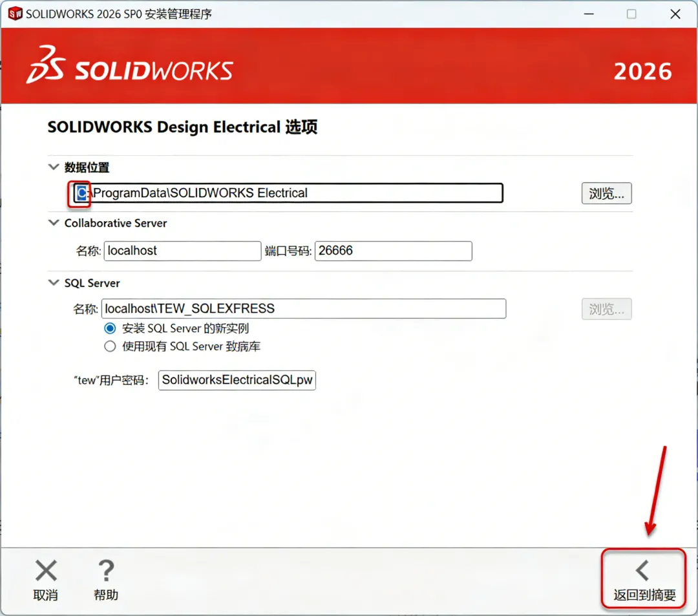Viewport: 698px width, 616px height.
Task: Minimize the installation manager window
Action: tap(589, 14)
